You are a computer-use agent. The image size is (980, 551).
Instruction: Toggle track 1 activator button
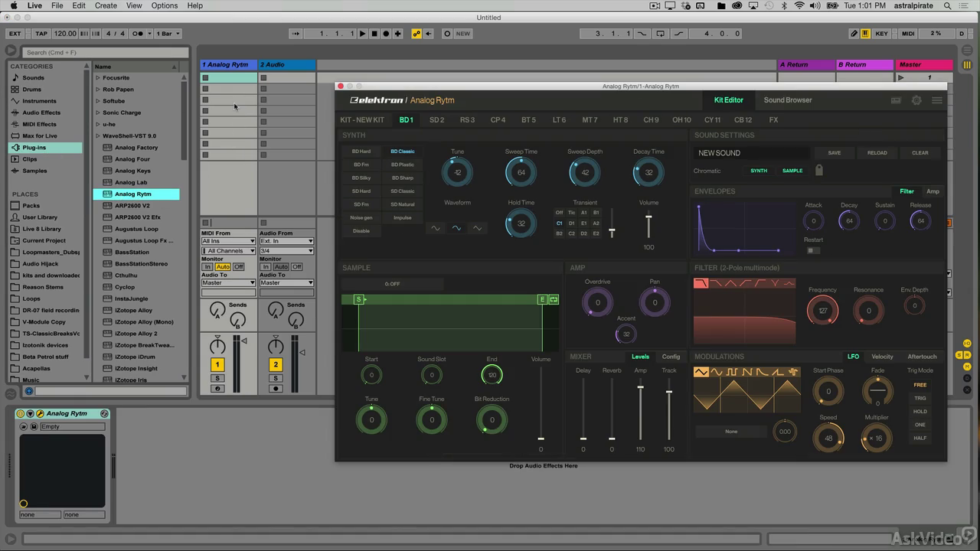[x=217, y=365]
